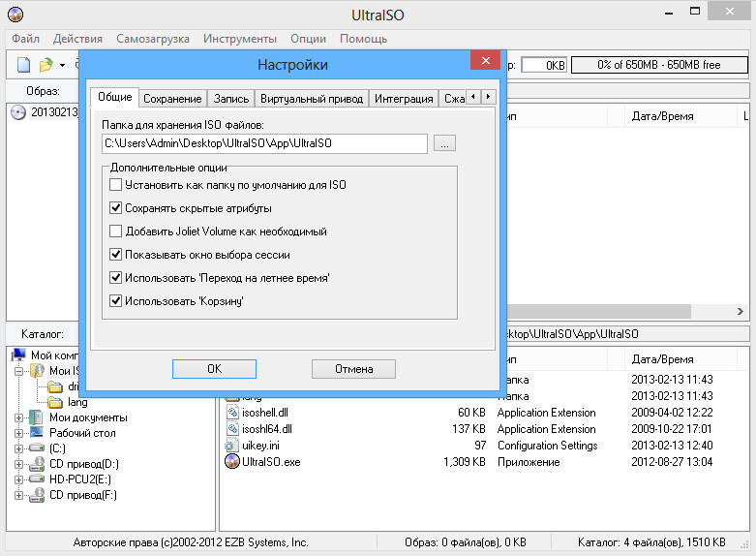756x556 pixels.
Task: Click the browse '...' button for ISO folder
Action: pos(444,143)
